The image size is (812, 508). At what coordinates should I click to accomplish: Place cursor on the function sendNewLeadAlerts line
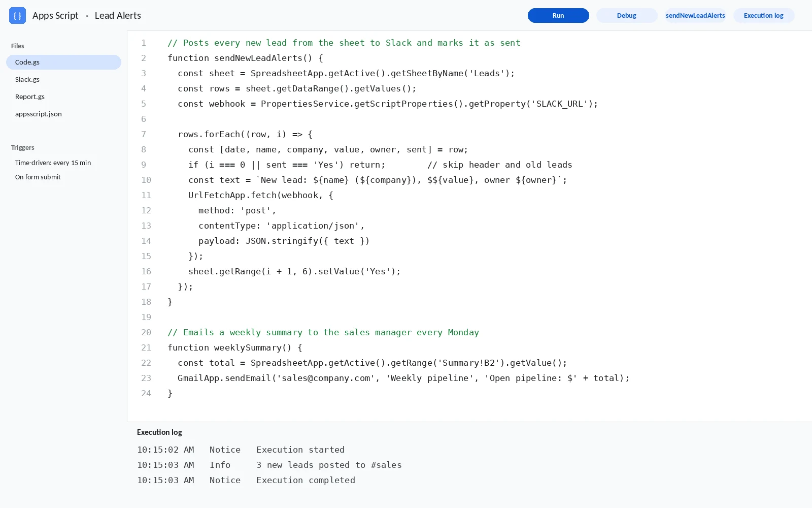[x=245, y=58]
